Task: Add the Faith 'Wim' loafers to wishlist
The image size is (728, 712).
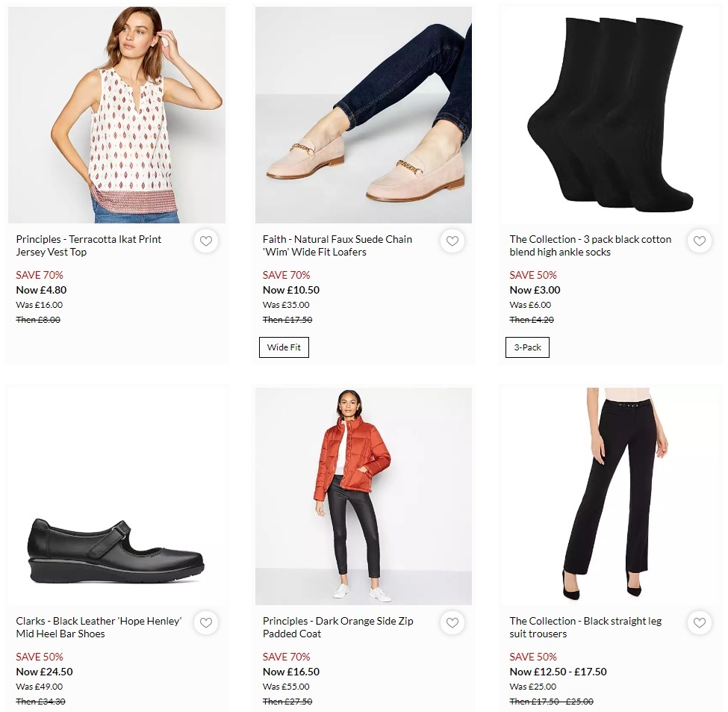Action: [x=452, y=241]
